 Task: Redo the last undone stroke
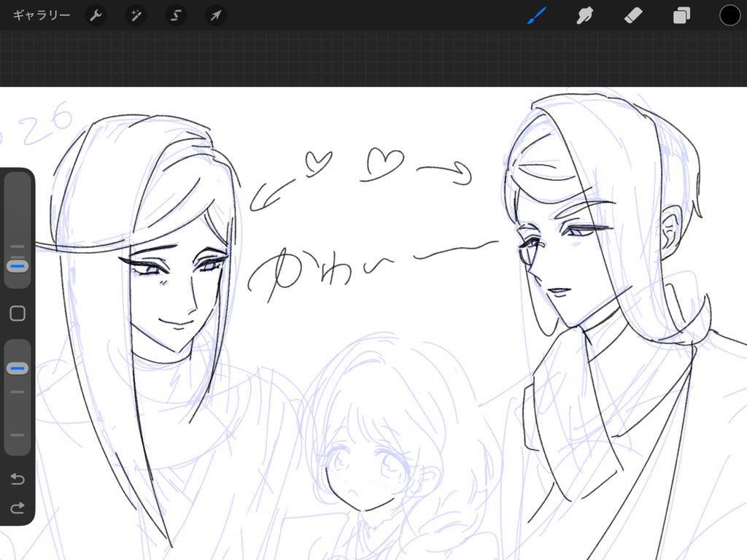tap(18, 507)
